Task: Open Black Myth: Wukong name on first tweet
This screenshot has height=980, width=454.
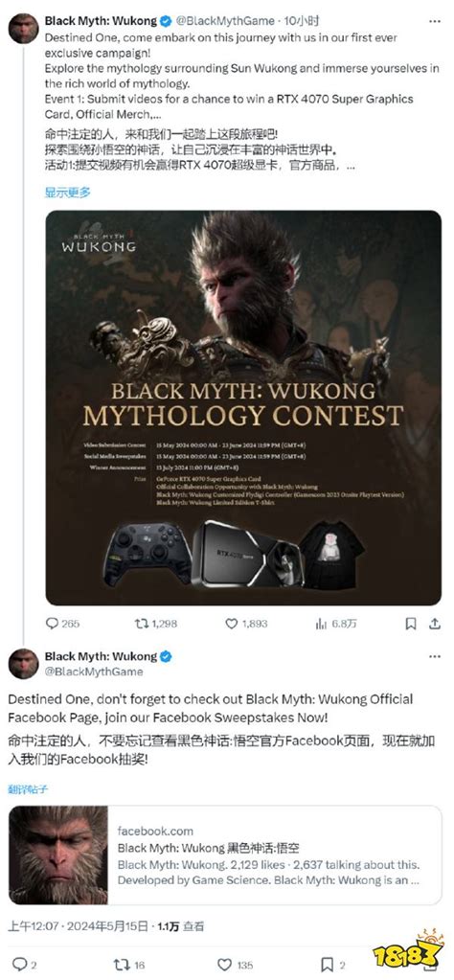Action: coord(101,21)
